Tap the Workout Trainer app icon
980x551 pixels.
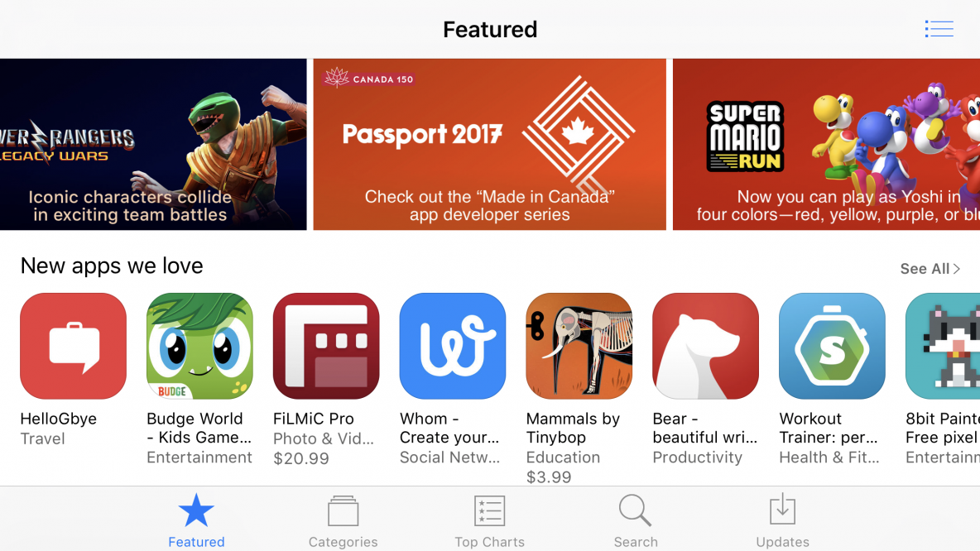coord(832,346)
